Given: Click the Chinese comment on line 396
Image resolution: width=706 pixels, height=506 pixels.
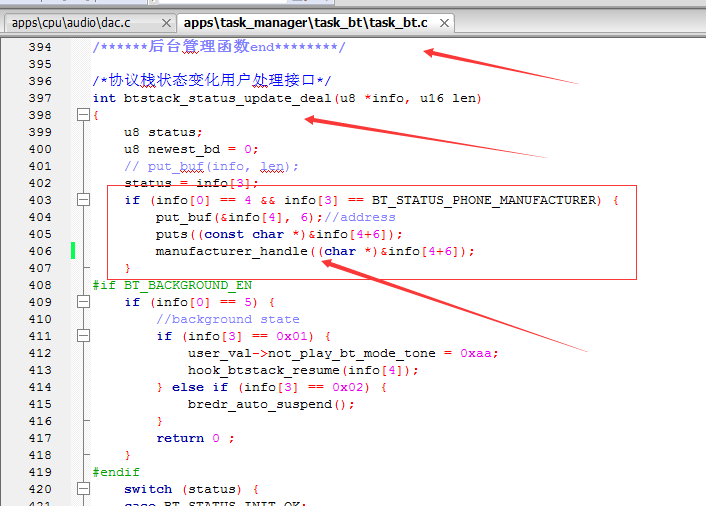Looking at the screenshot, I should tap(212, 80).
